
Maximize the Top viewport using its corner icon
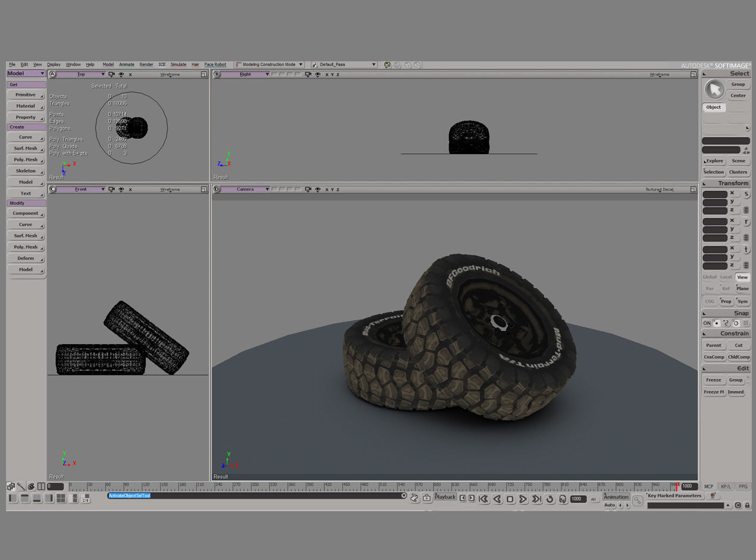coord(204,74)
